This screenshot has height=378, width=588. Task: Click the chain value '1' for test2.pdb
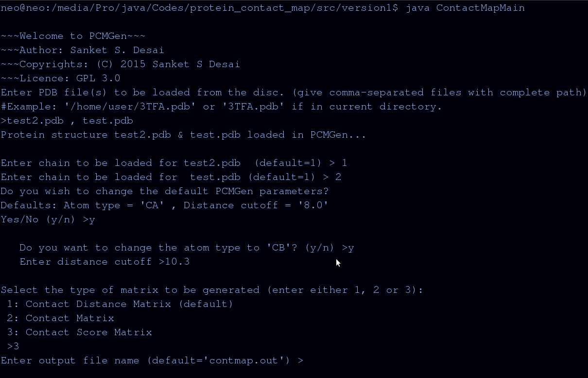pyautogui.click(x=345, y=163)
